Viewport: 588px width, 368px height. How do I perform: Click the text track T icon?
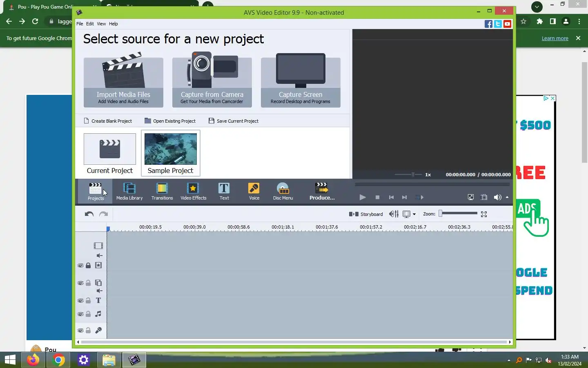(98, 301)
